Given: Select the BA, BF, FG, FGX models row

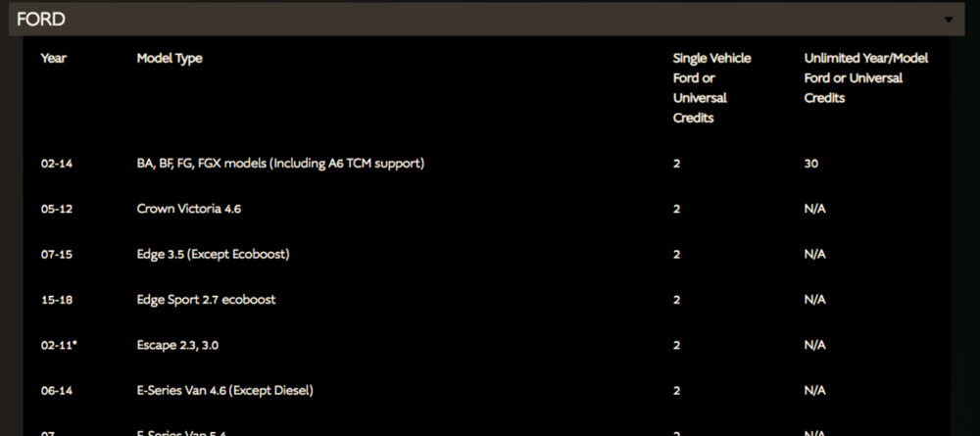Looking at the screenshot, I should tap(280, 164).
